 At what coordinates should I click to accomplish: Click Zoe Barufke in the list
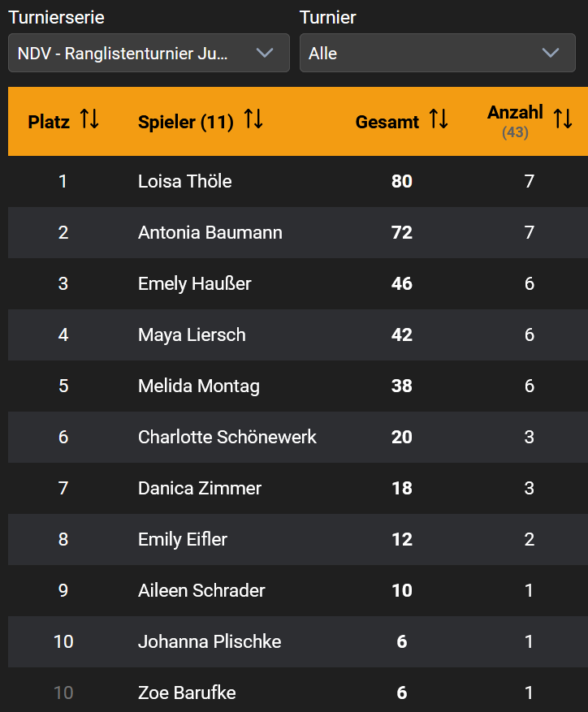pyautogui.click(x=187, y=693)
